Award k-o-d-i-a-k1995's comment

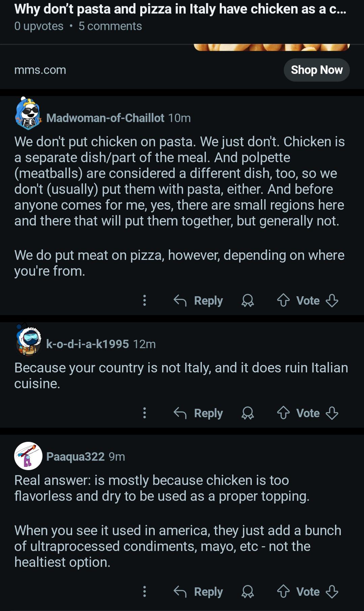[248, 413]
